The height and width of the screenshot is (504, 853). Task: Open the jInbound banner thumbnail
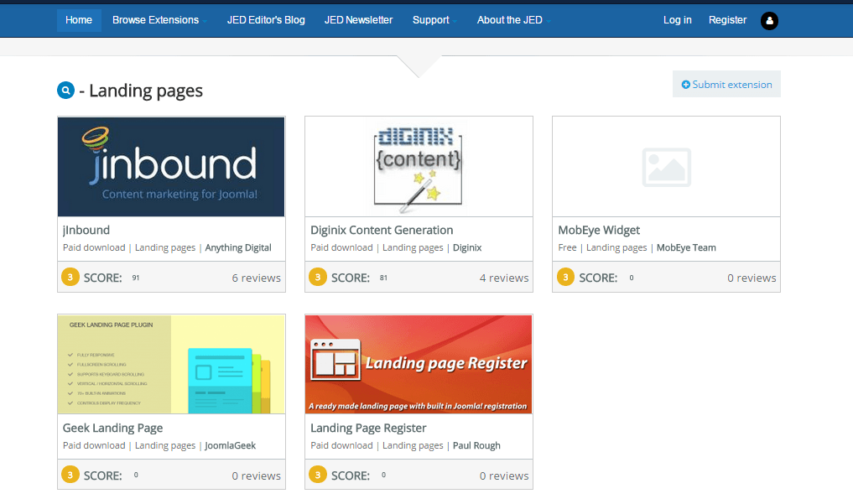coord(171,167)
